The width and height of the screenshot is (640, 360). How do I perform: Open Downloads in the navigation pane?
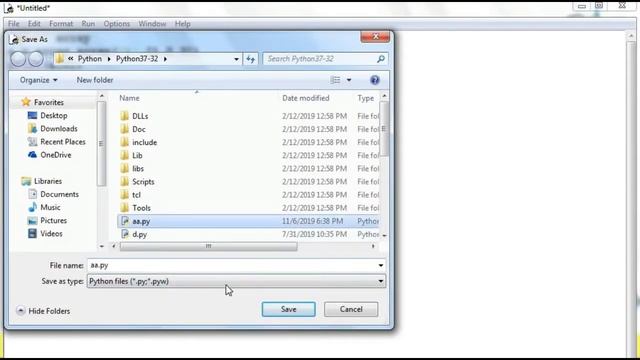coord(59,129)
